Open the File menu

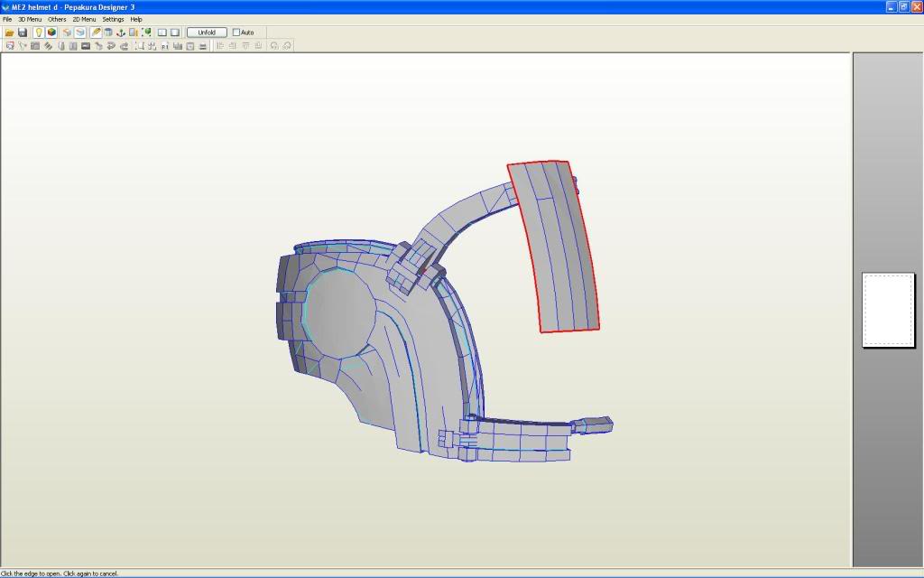coord(7,20)
